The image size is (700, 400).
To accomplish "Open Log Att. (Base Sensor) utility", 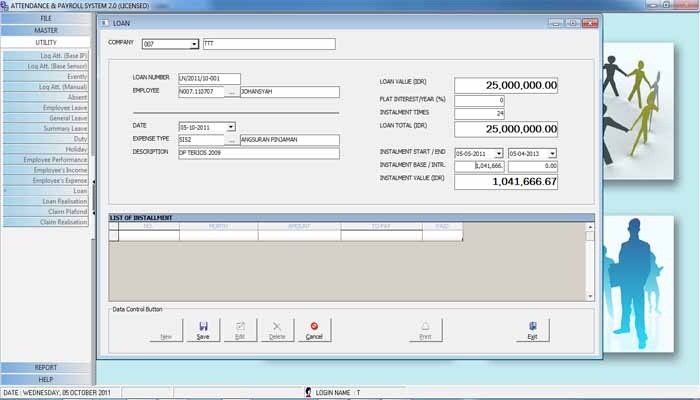I will 46,66.
